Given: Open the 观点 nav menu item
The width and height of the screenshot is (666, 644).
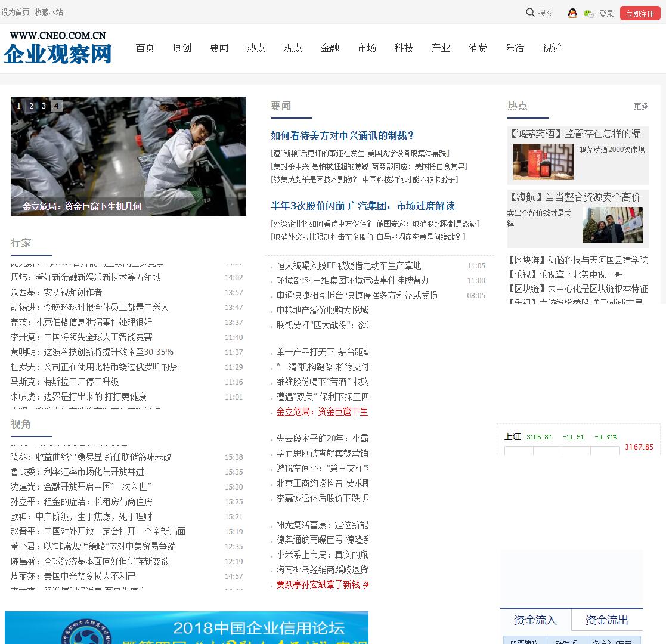Looking at the screenshot, I should (293, 48).
